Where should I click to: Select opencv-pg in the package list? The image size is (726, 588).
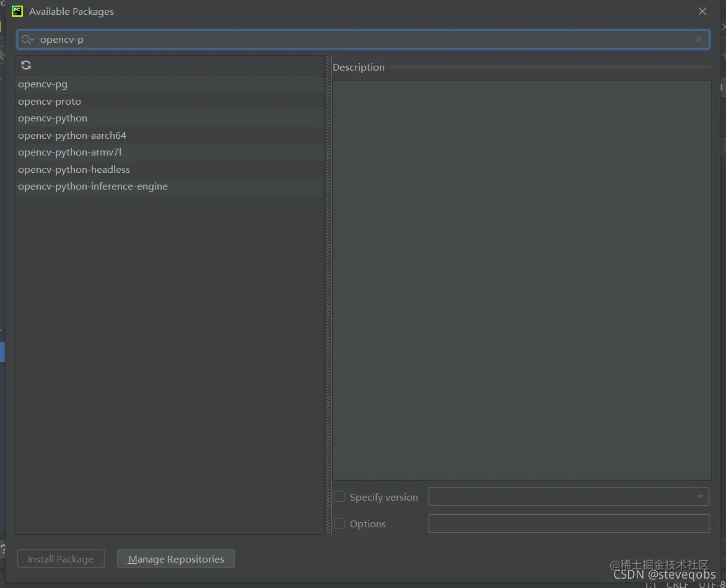click(x=170, y=84)
